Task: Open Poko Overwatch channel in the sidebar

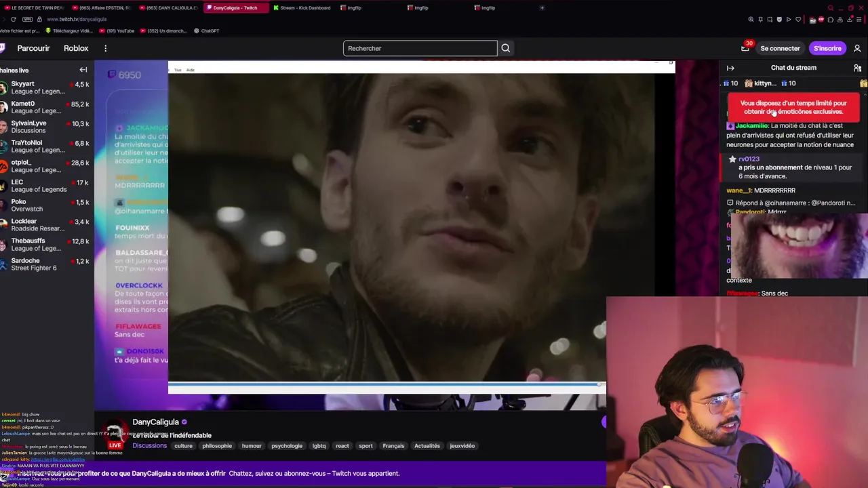Action: click(x=45, y=205)
